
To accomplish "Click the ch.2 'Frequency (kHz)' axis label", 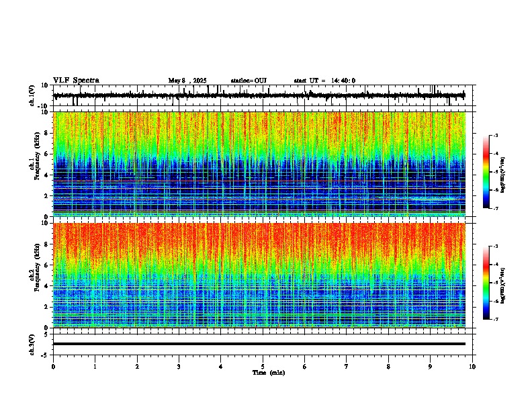I will (x=37, y=267).
